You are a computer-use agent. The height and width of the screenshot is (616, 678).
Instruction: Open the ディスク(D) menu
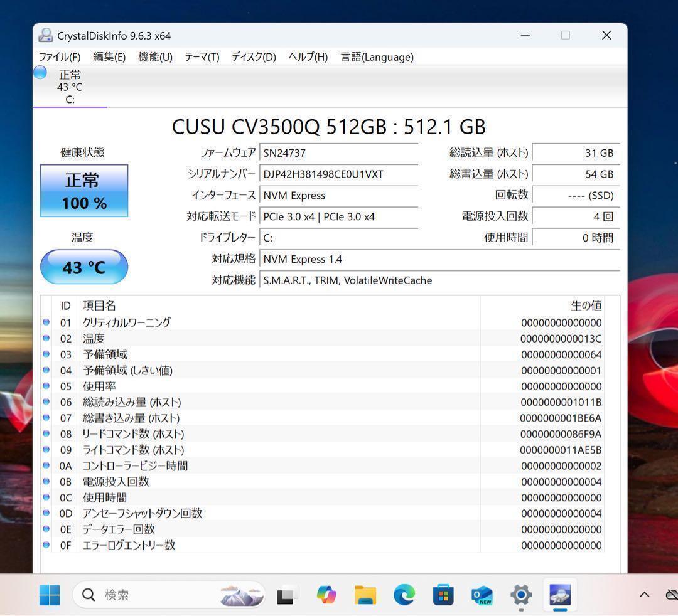coord(254,57)
